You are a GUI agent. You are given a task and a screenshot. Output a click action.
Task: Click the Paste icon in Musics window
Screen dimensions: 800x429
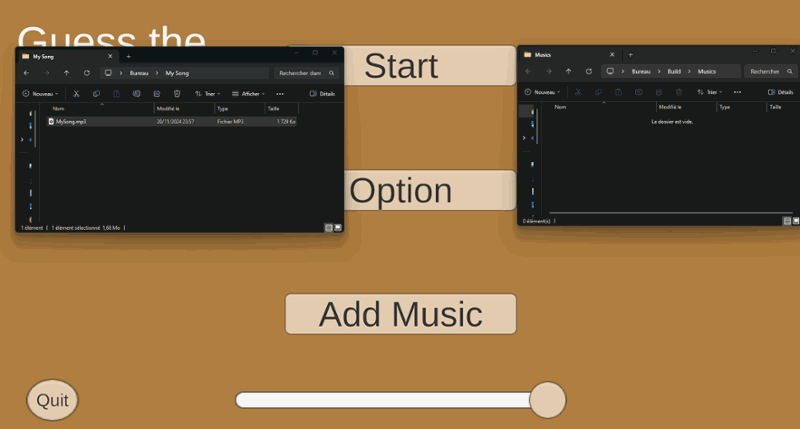click(618, 92)
